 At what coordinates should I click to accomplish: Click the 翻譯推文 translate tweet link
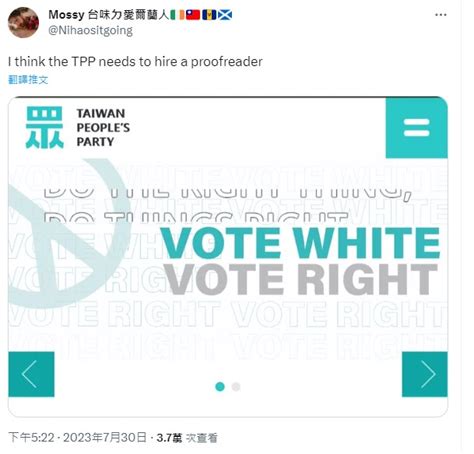28,80
